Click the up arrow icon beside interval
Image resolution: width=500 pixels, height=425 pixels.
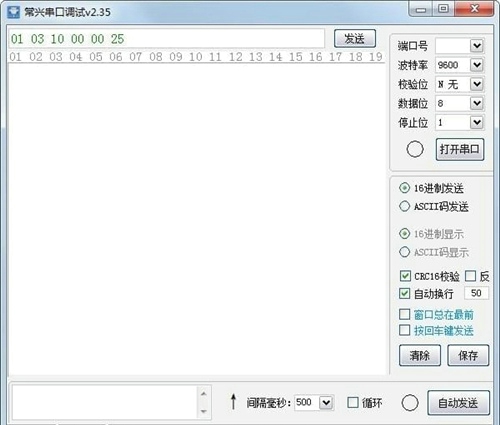point(233,402)
